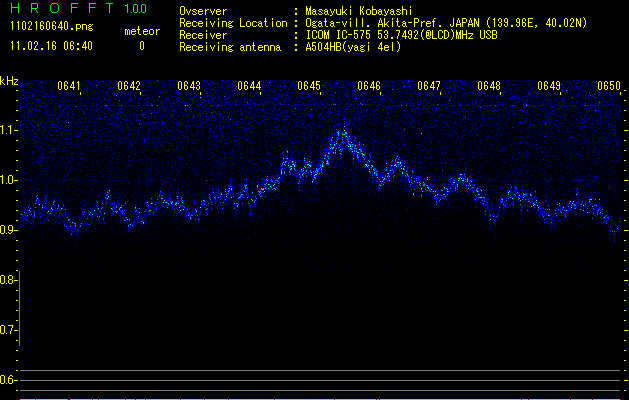629x400 pixels.
Task: Select the 1.0 kHz frequency label
Action: click(9, 180)
